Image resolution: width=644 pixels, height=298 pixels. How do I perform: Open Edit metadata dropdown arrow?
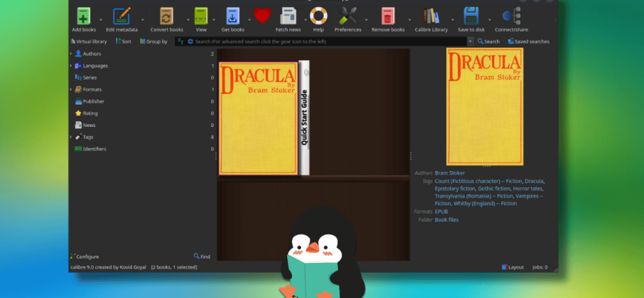(x=143, y=20)
